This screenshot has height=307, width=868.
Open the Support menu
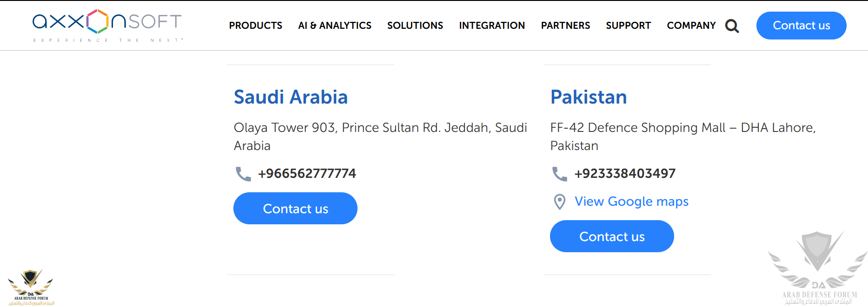[x=629, y=26]
